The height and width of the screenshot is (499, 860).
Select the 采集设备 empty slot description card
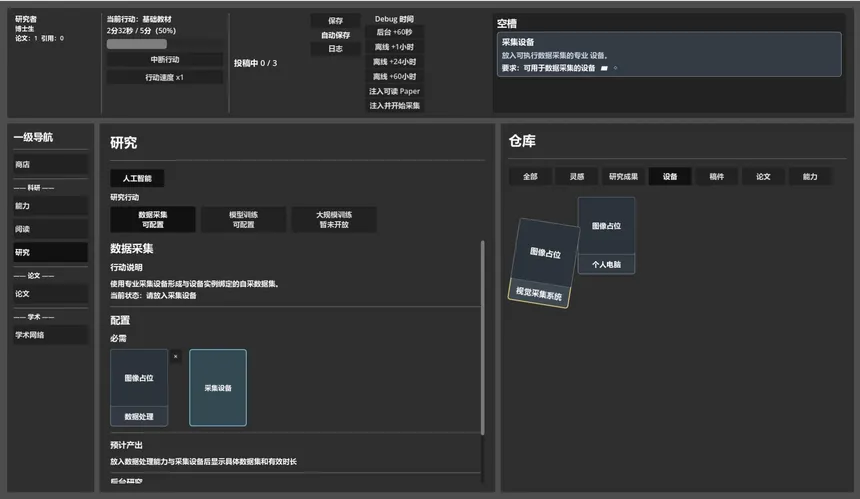tap(669, 54)
